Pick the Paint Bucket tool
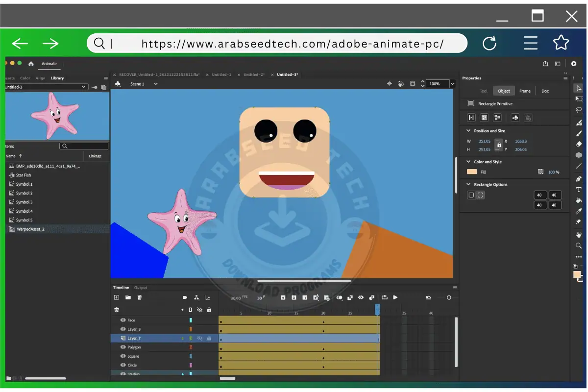 point(579,201)
